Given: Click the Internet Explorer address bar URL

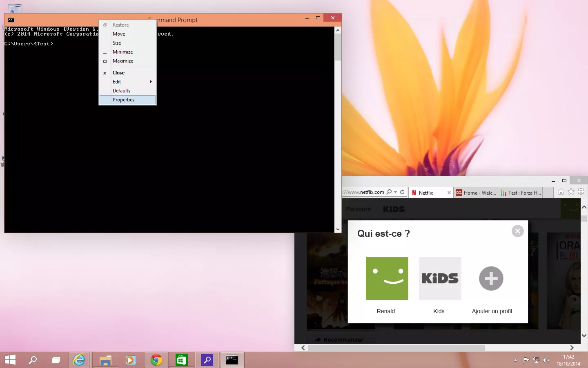Looking at the screenshot, I should coord(363,192).
